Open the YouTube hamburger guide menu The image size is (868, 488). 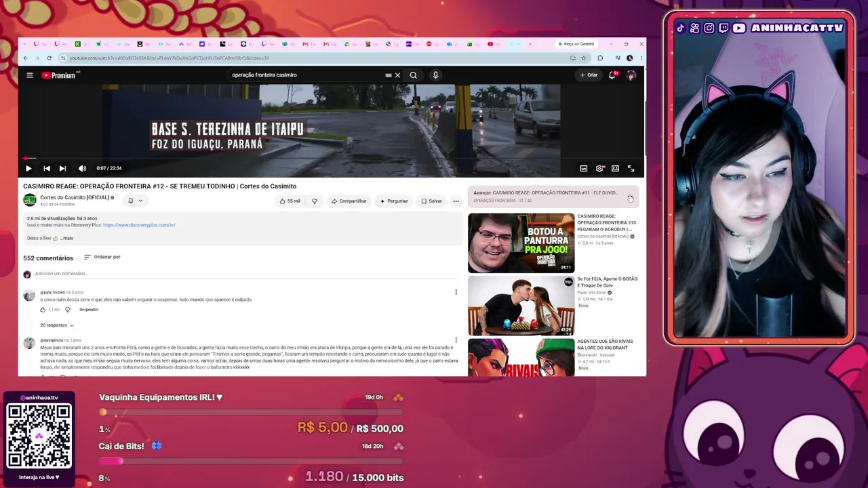click(x=30, y=75)
